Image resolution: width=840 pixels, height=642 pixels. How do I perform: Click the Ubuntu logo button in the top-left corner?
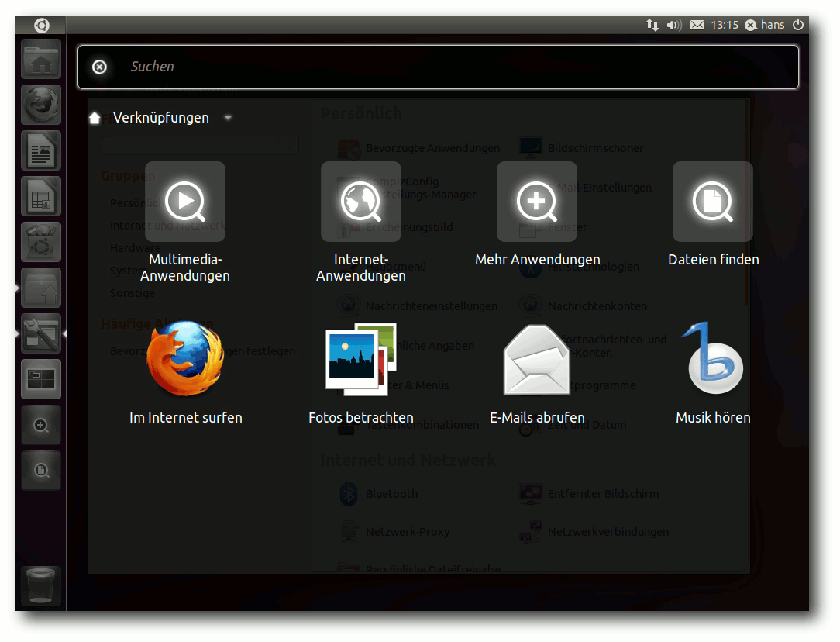click(41, 25)
